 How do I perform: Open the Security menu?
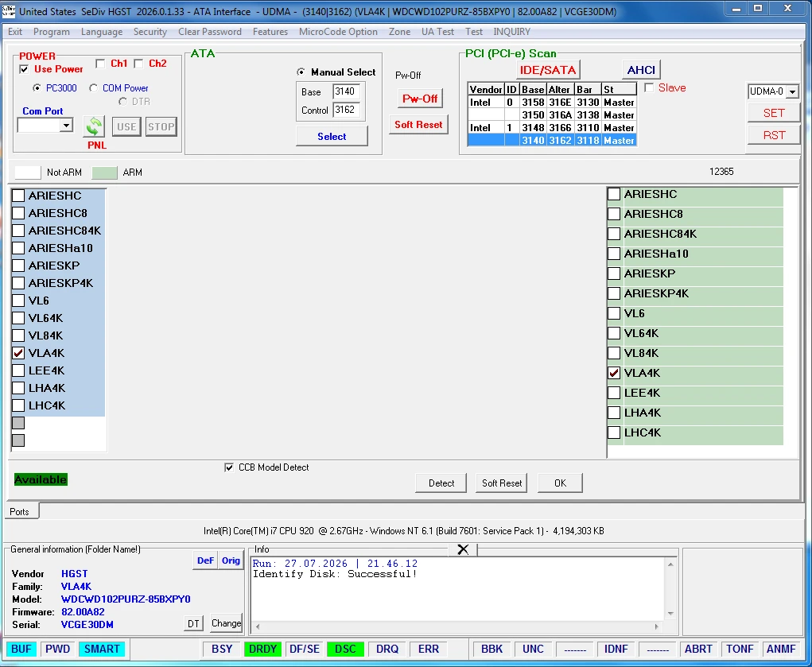150,32
